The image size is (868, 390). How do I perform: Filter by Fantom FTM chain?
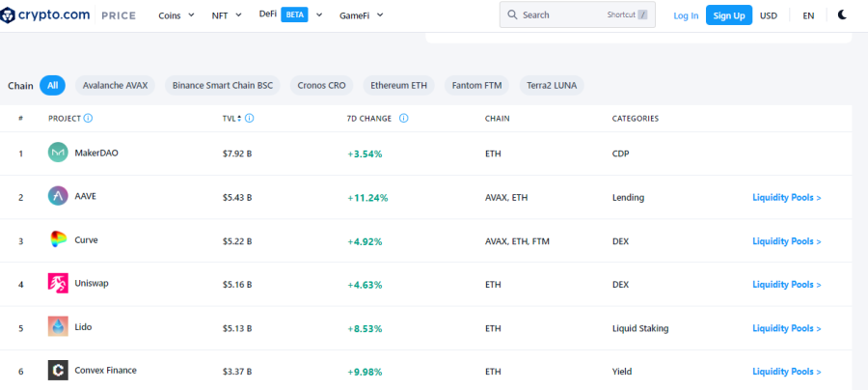(476, 85)
